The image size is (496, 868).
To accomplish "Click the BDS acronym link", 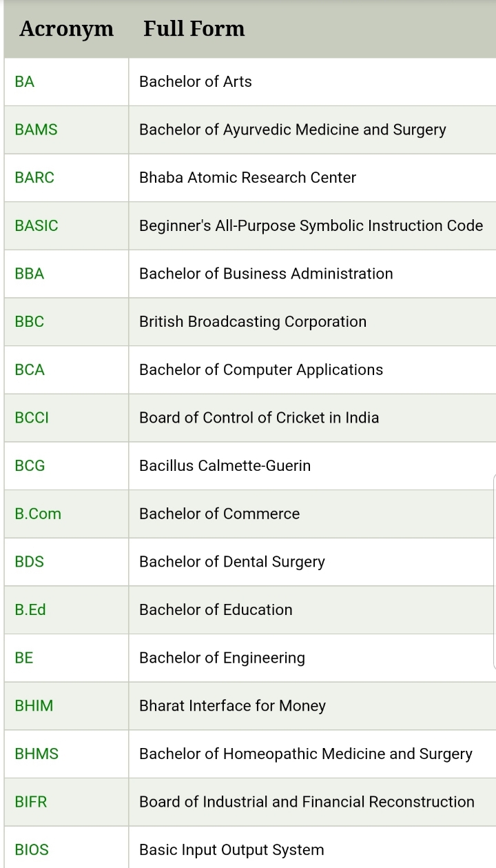I will pyautogui.click(x=30, y=562).
